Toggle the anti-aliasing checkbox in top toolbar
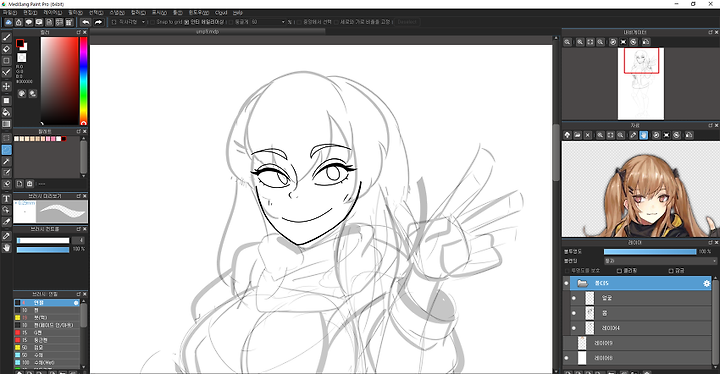Image resolution: width=720 pixels, height=374 pixels. [186, 22]
